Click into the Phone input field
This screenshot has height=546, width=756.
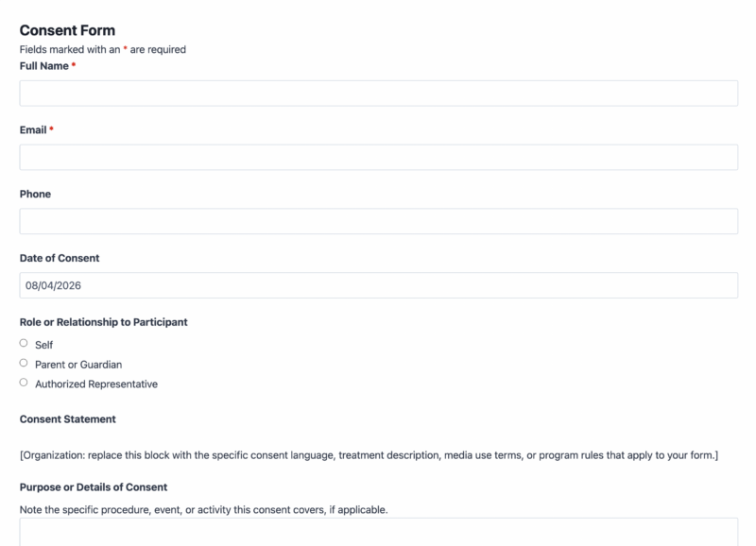click(379, 221)
